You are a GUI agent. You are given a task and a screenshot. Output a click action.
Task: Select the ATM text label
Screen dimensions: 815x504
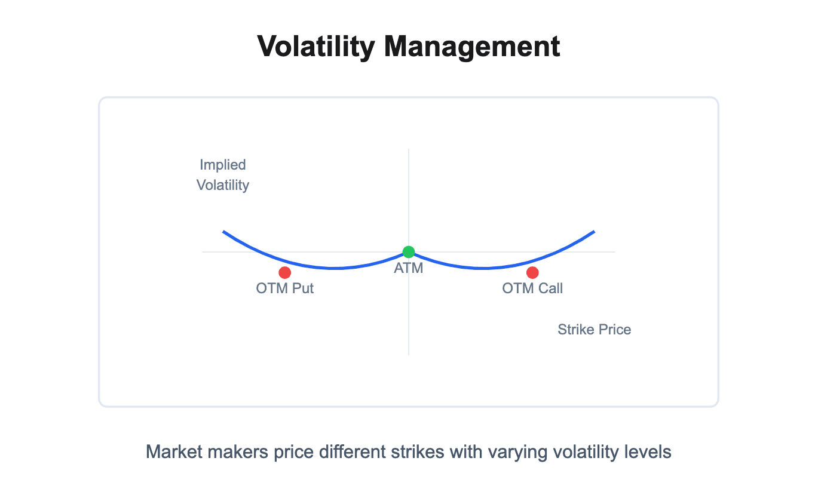point(409,269)
